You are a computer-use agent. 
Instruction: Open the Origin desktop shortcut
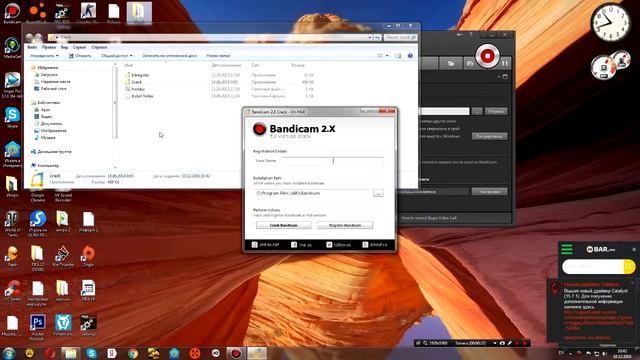(x=88, y=256)
